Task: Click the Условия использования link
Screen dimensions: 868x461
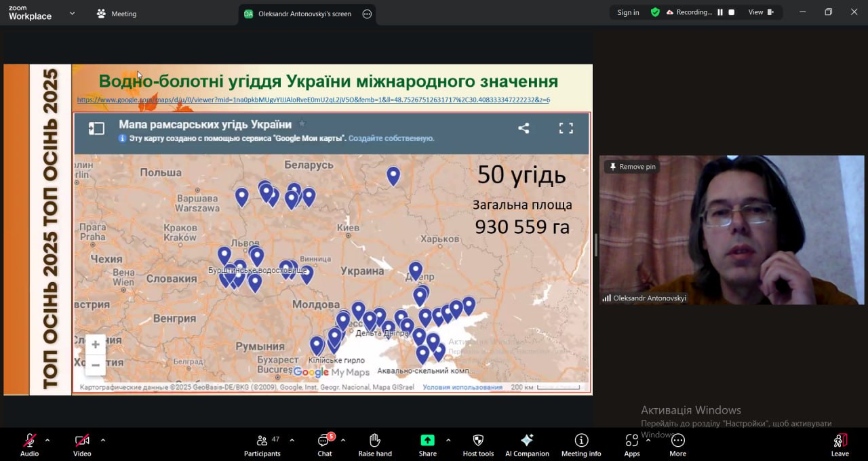Action: click(462, 387)
